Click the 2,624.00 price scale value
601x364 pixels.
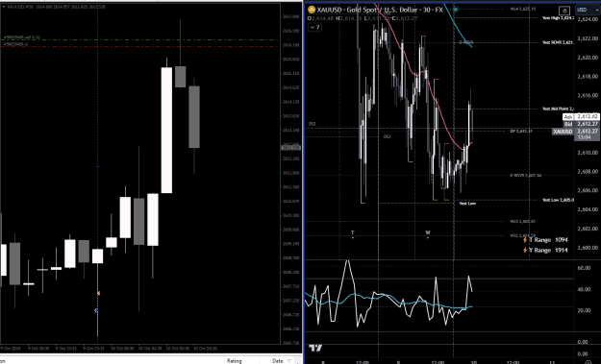[588, 19]
